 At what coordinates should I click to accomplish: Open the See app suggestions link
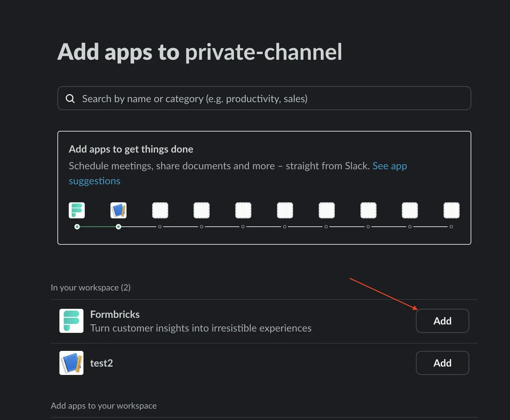[238, 173]
